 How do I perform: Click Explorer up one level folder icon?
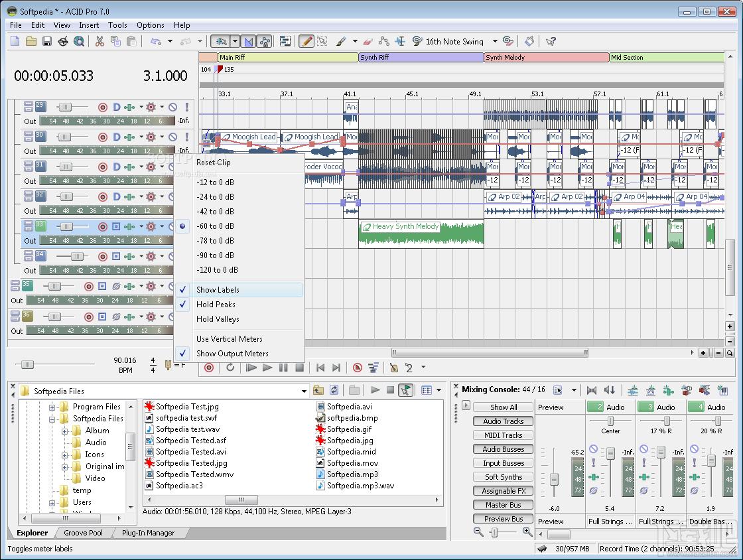click(318, 390)
